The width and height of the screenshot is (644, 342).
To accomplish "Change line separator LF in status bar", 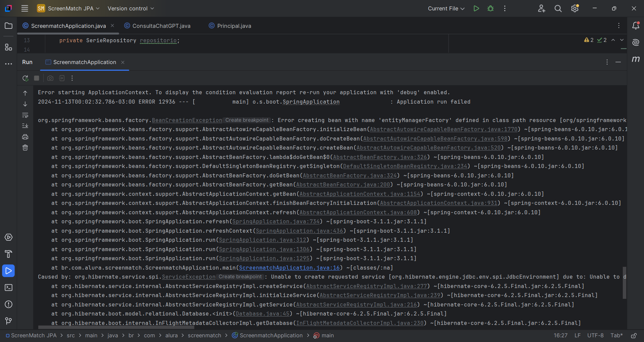I will [x=578, y=335].
